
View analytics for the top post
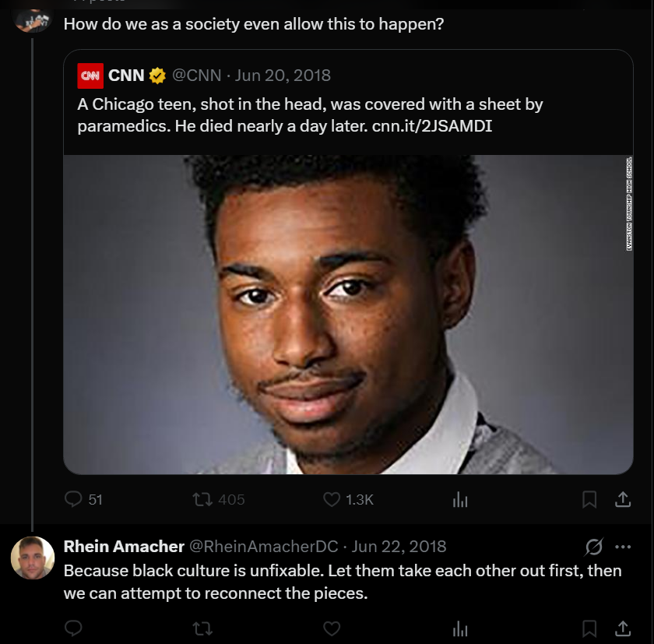click(x=460, y=499)
